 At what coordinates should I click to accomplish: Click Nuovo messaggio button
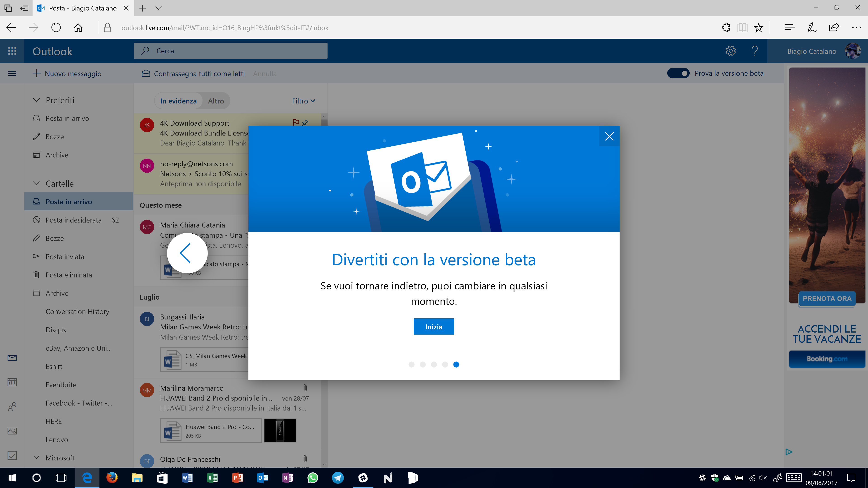67,73
